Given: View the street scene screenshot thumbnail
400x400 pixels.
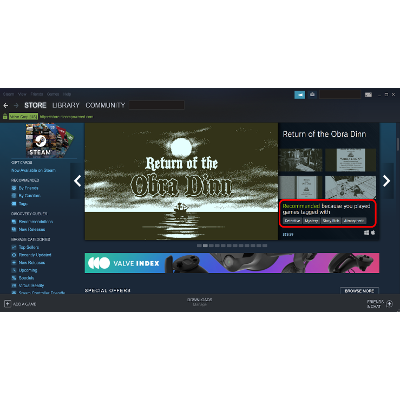Looking at the screenshot, I should pyautogui.click(x=301, y=160).
